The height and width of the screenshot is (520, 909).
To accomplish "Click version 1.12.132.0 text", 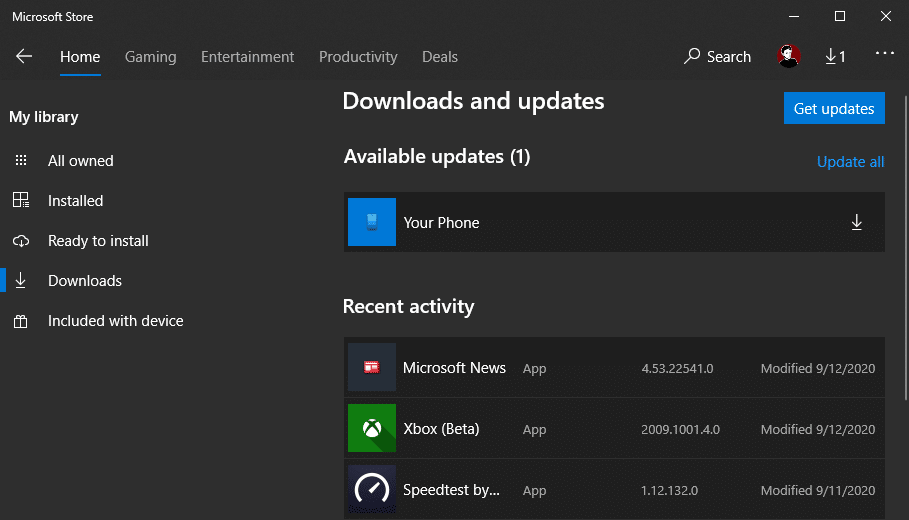I will (x=669, y=490).
